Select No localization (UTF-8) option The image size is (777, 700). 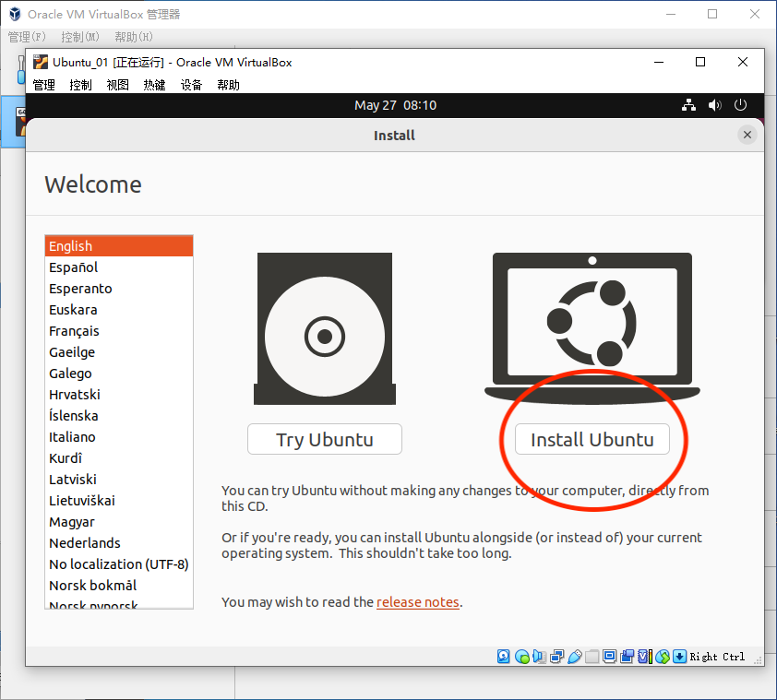(119, 564)
